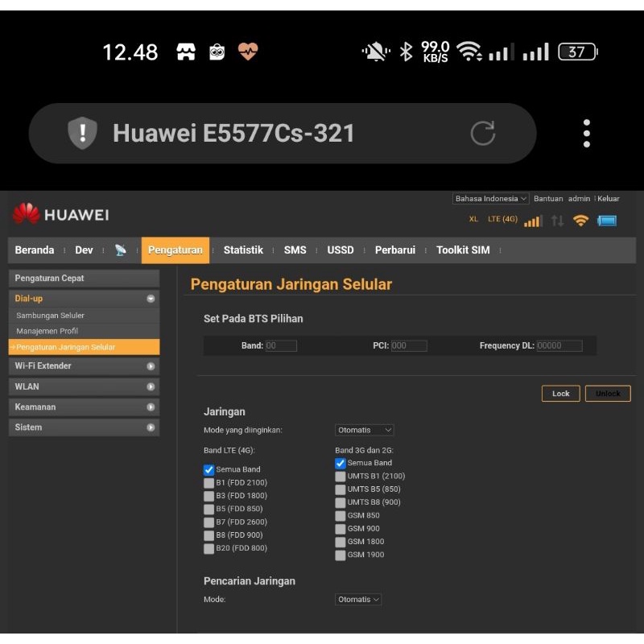Check the B5 (FDD 850) band
Viewport: 644px width, 644px height.
pos(208,509)
